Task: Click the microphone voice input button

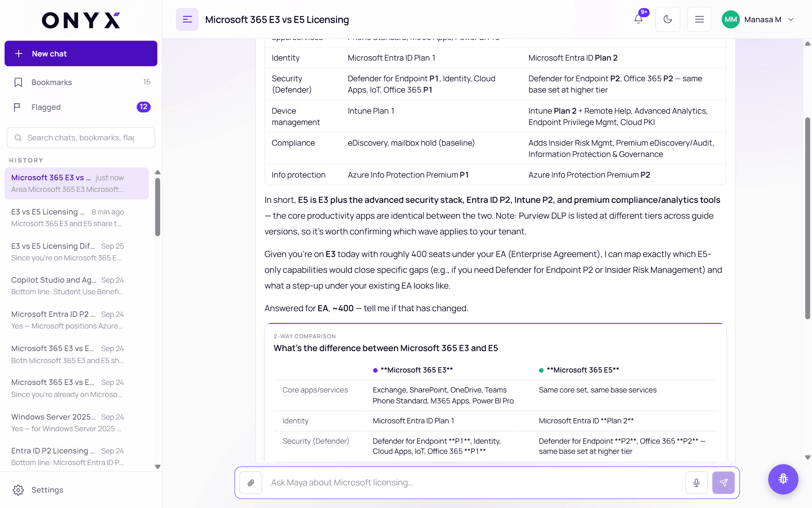Action: pyautogui.click(x=697, y=483)
